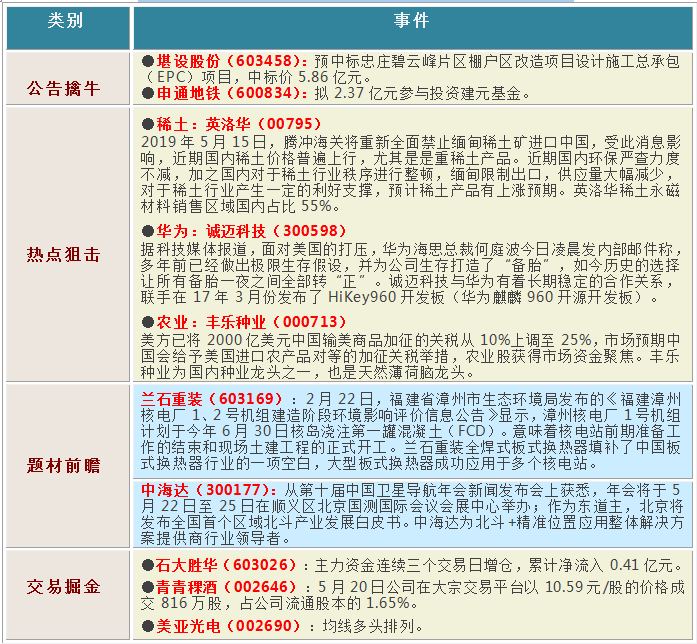The height and width of the screenshot is (644, 697).
Task: Click heading 稀土：英洛华（00795）
Action: (x=239, y=124)
